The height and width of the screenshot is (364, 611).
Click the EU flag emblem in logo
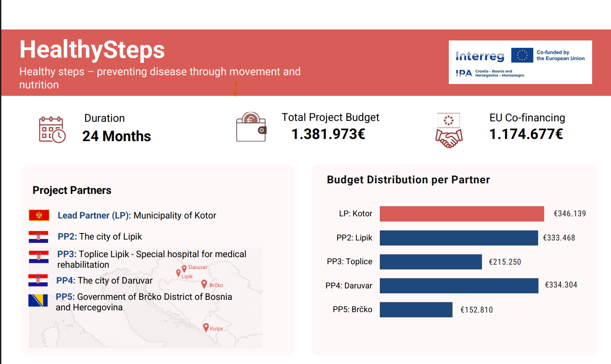522,55
